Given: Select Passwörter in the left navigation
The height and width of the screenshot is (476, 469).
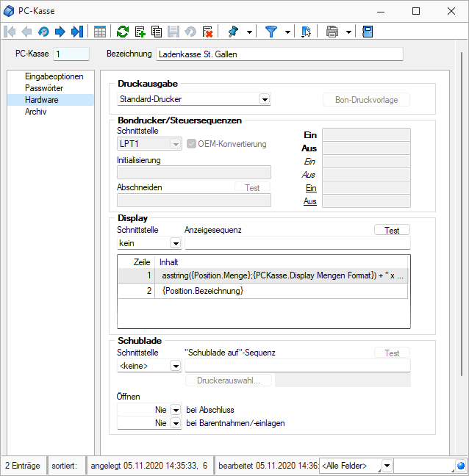Looking at the screenshot, I should point(44,88).
